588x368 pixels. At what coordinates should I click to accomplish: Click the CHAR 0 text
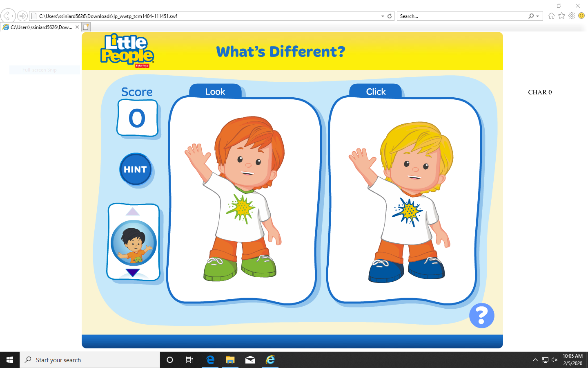[540, 92]
